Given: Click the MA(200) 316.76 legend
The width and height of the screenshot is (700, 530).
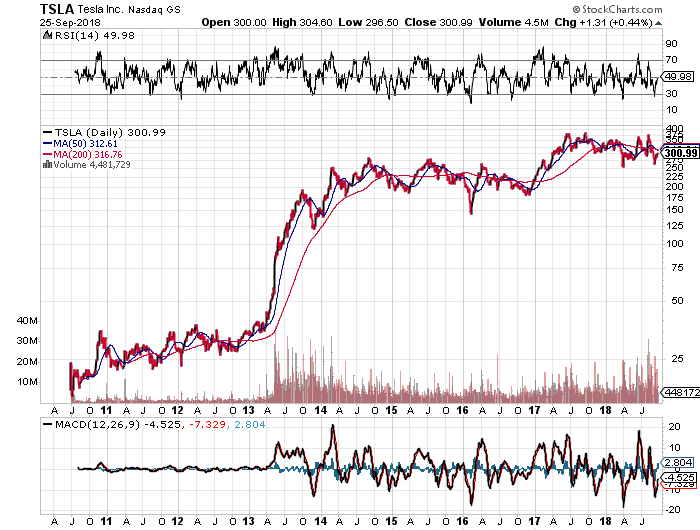Looking at the screenshot, I should tap(83, 154).
